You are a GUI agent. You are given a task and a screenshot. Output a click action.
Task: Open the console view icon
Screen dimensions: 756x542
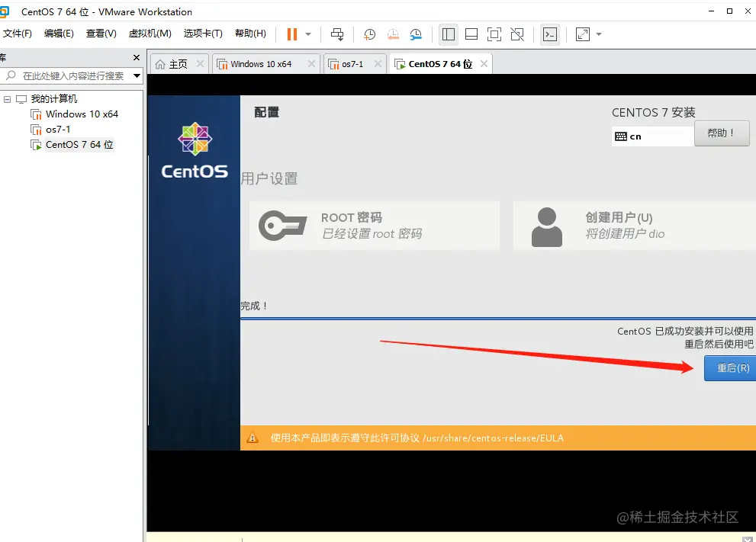[550, 34]
